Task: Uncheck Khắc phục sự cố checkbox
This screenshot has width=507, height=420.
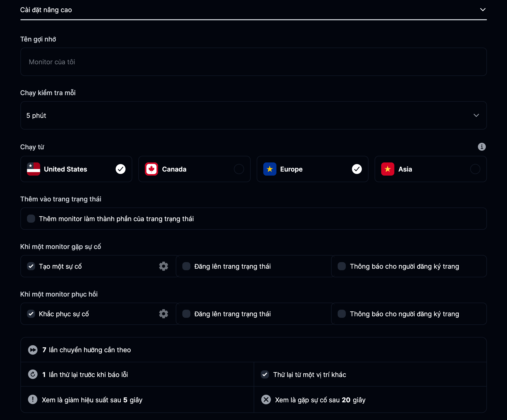Action: (31, 314)
